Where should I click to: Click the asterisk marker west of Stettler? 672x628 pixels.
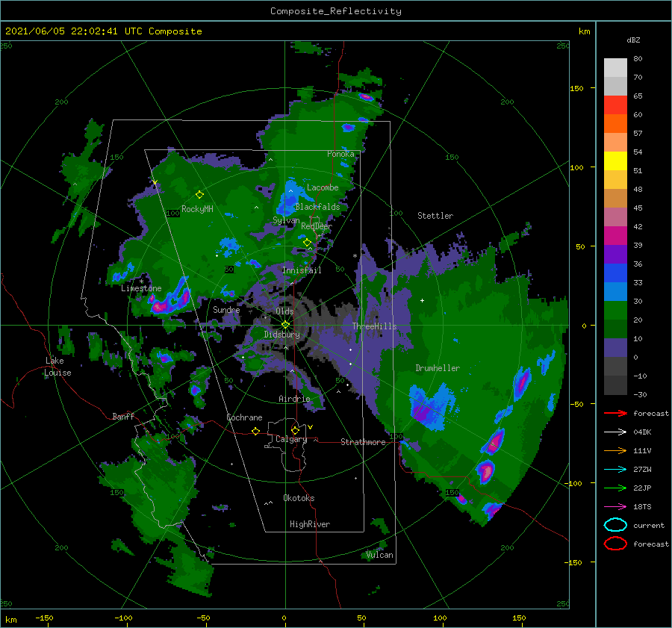tap(355, 256)
